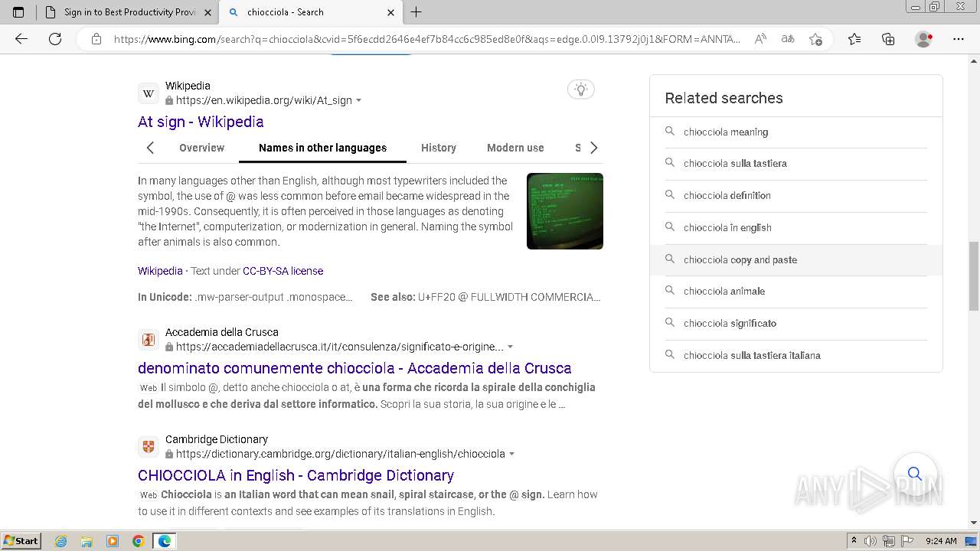
Task: Open the Favorites list
Action: point(854,39)
